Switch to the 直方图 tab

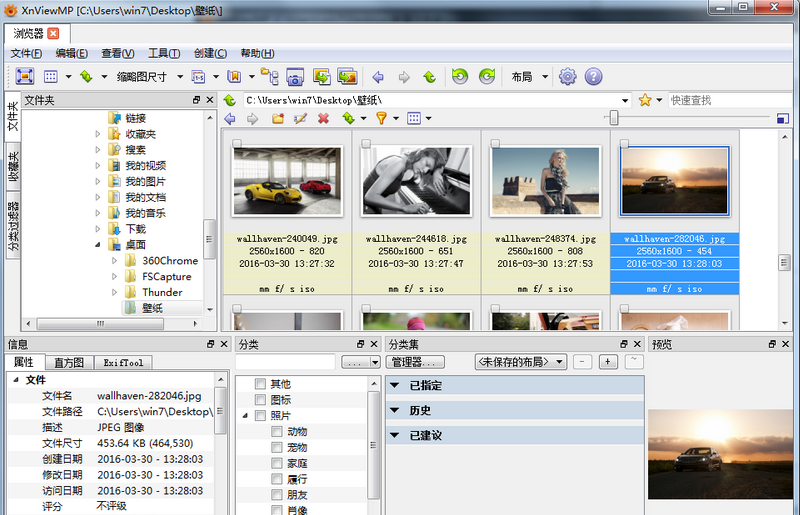(68, 362)
